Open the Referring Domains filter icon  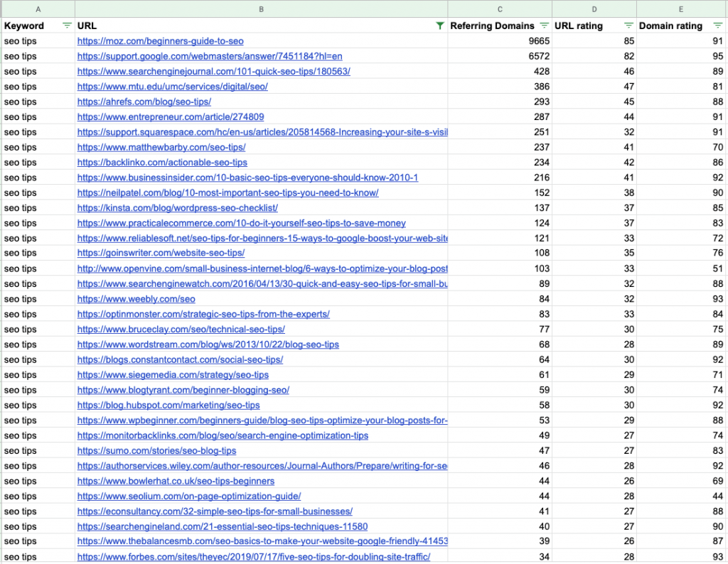click(544, 26)
